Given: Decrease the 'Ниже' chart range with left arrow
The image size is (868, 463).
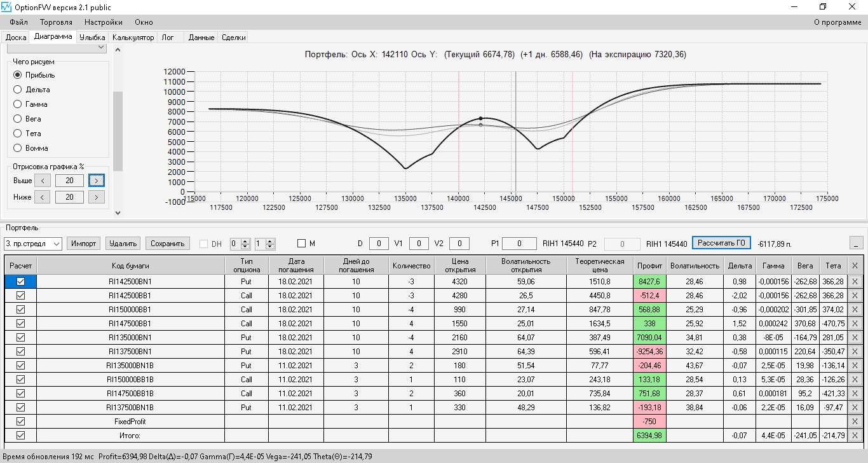Looking at the screenshot, I should tap(42, 197).
